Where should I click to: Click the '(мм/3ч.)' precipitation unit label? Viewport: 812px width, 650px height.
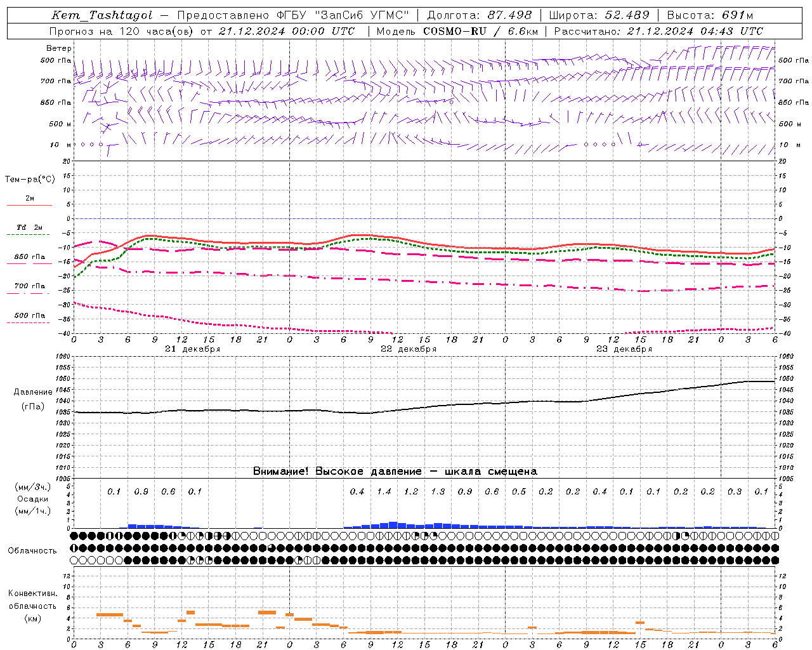[x=32, y=487]
